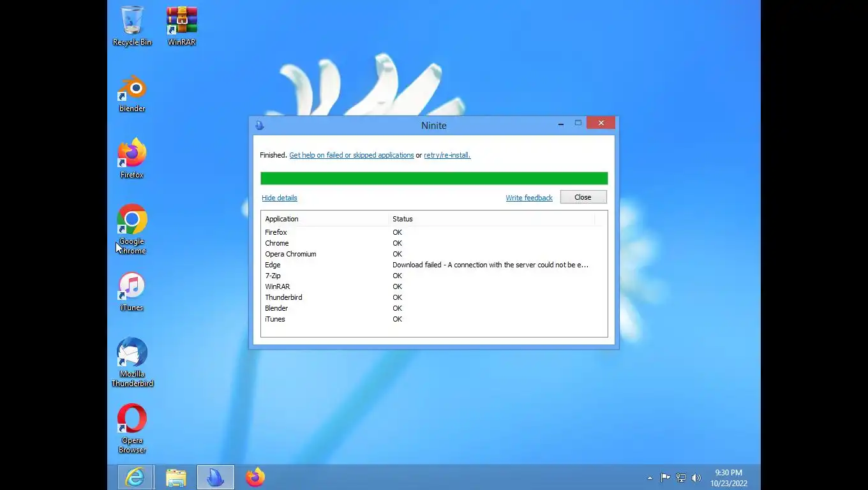This screenshot has width=868, height=490.
Task: Select the Edge row in the list
Action: (x=434, y=265)
